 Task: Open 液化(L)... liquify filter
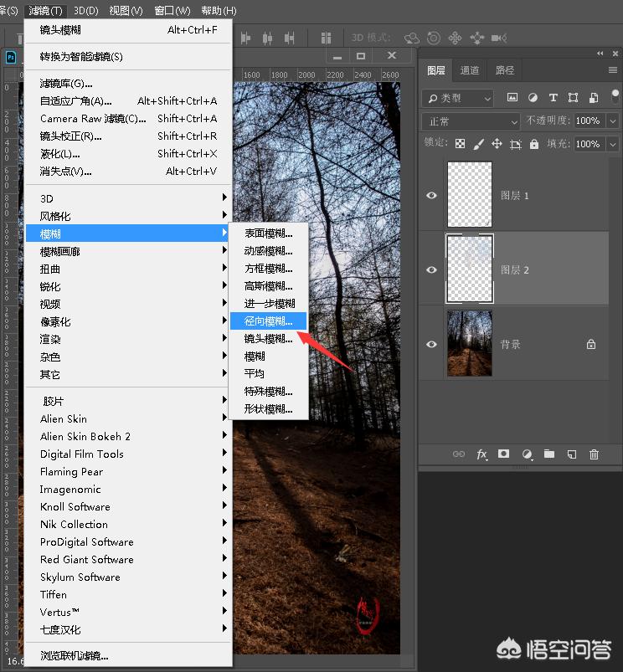(129, 153)
